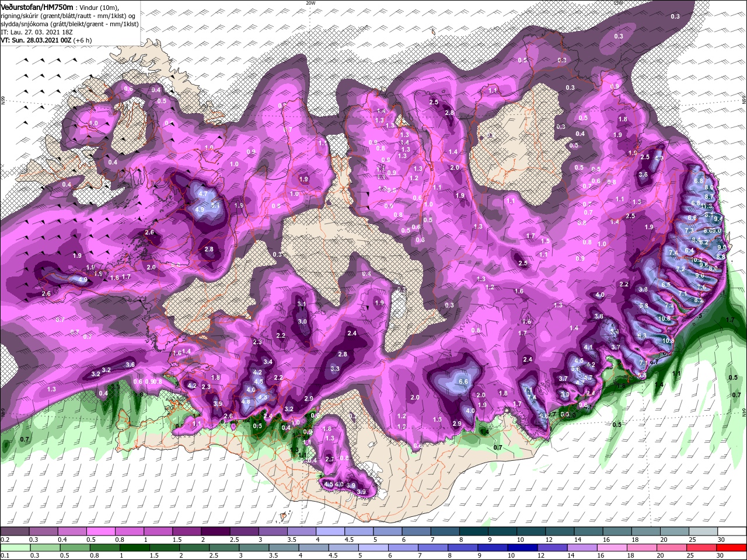
Task: Click the 0.2 label in snow legend
Action: tap(4, 540)
